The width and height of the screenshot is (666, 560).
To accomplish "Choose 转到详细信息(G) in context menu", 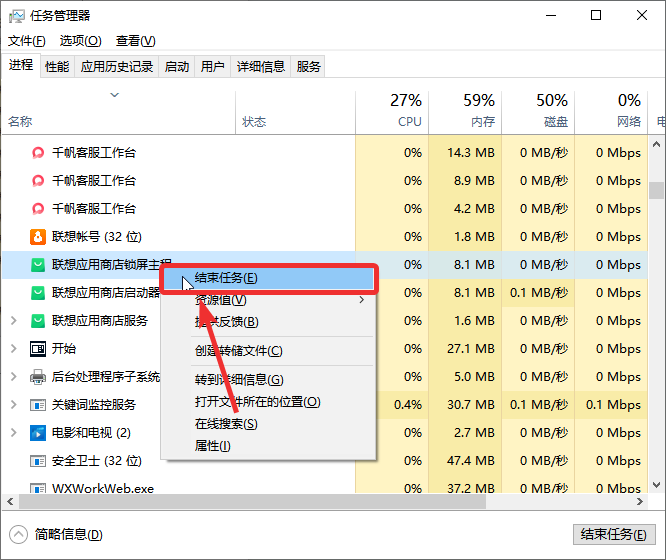I will click(268, 380).
